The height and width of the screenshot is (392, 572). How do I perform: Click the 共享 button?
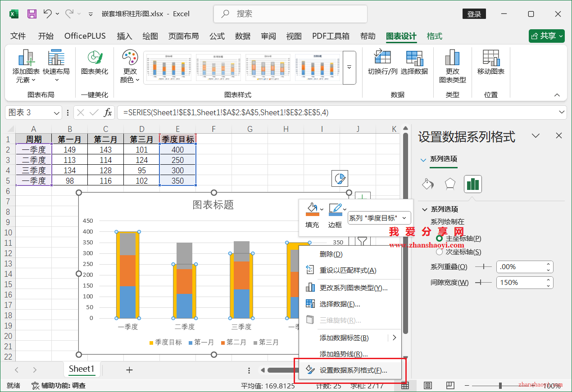point(546,36)
